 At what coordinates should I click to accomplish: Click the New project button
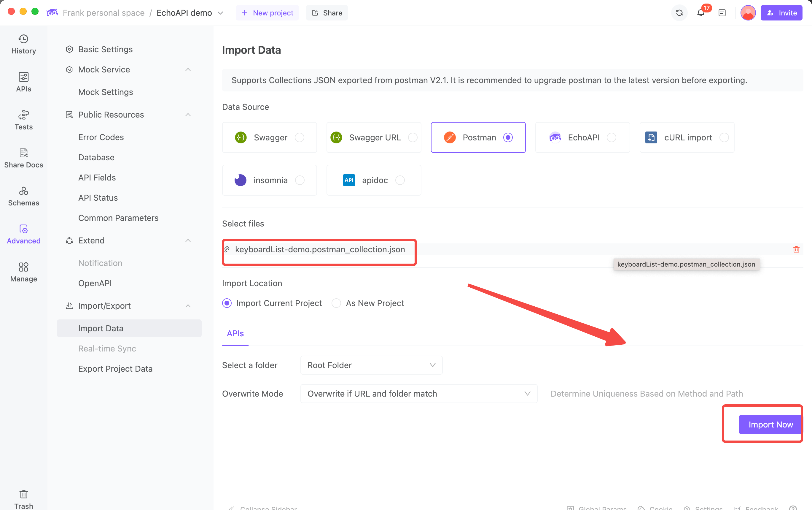click(267, 13)
